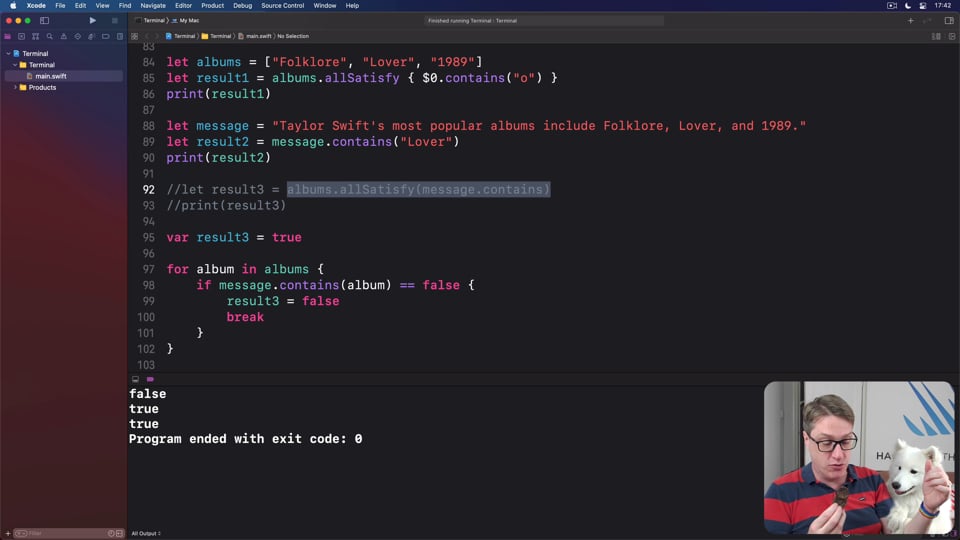
Task: Open the Navigate menu
Action: 153,6
